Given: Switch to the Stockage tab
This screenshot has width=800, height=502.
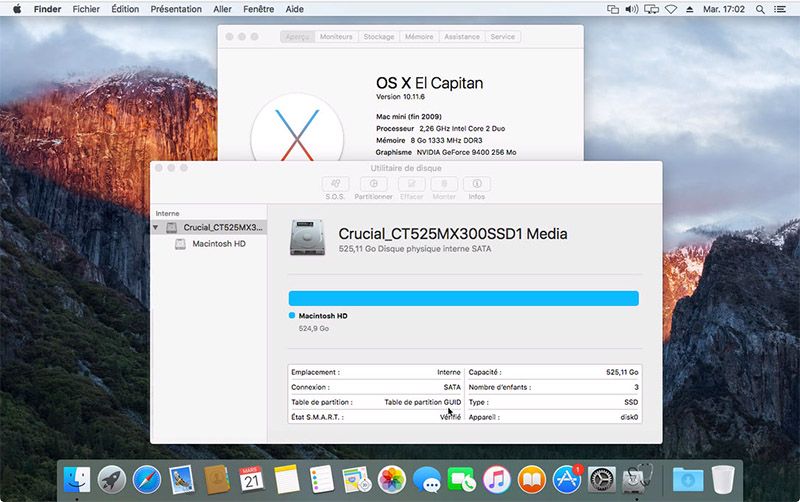Looking at the screenshot, I should pos(378,37).
